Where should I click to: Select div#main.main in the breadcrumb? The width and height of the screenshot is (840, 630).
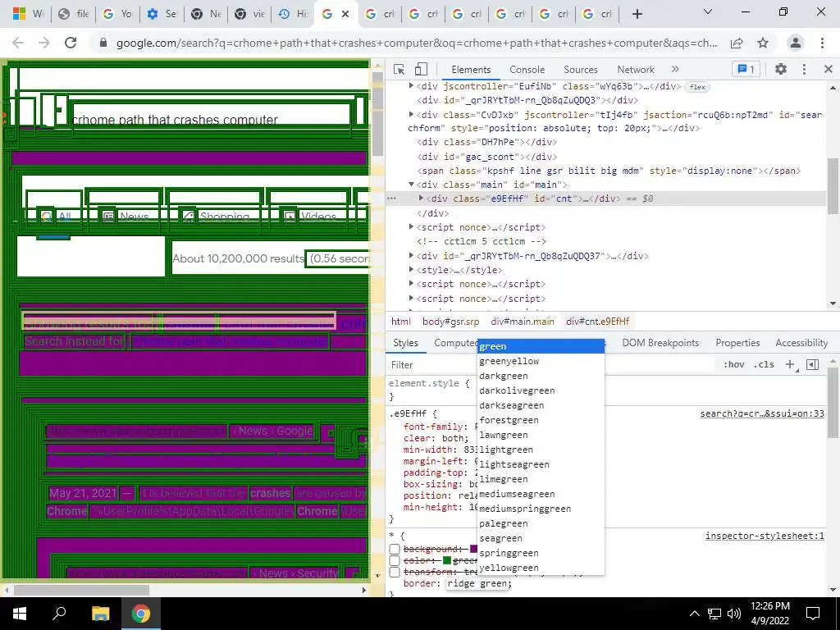coord(523,322)
